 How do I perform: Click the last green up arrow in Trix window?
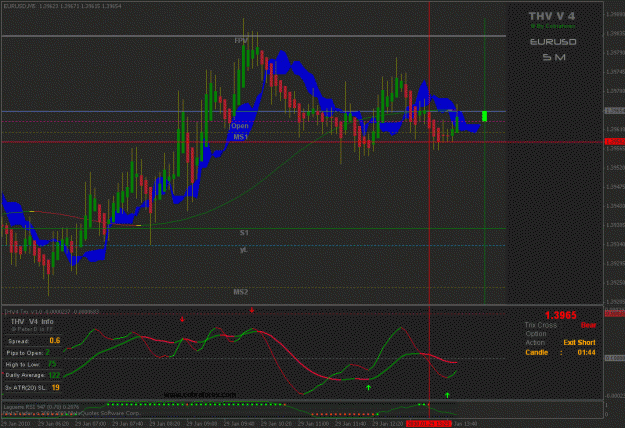447,395
